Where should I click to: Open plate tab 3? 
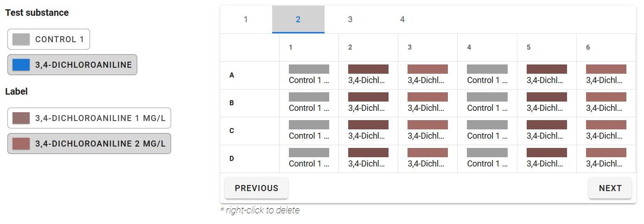[x=350, y=19]
